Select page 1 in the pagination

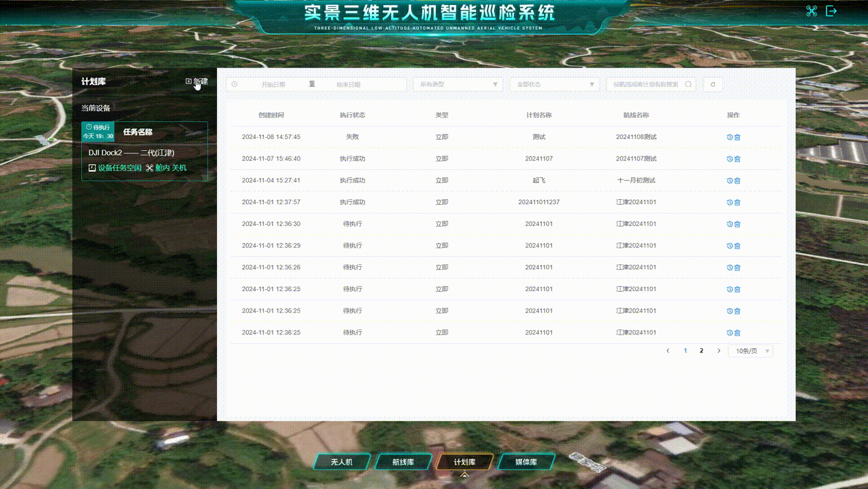(685, 351)
